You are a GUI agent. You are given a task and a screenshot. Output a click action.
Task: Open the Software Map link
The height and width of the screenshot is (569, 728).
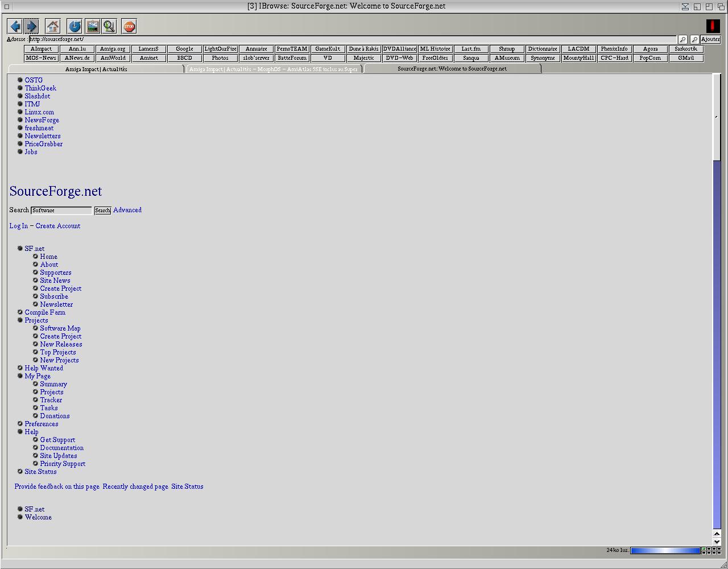tap(60, 328)
